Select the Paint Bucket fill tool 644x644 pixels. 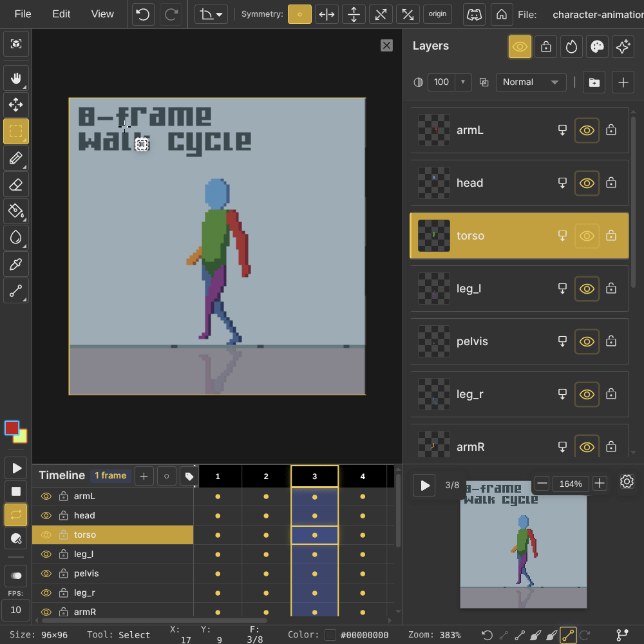coord(16,211)
